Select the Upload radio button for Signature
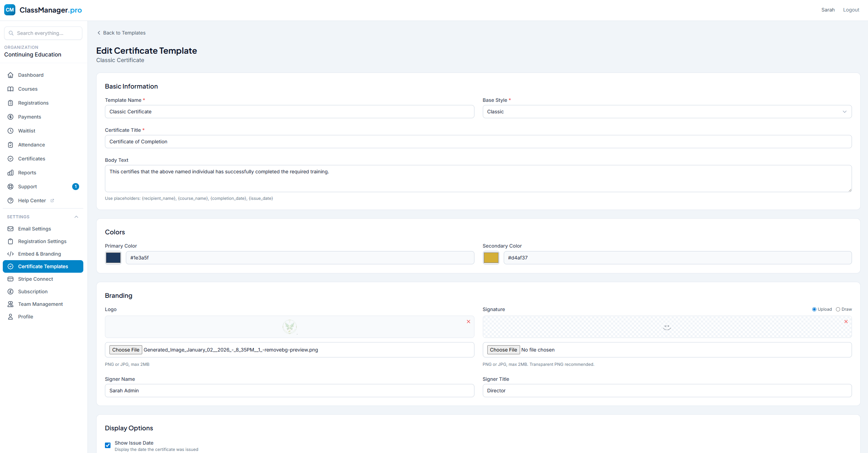The height and width of the screenshot is (453, 868). [x=814, y=309]
